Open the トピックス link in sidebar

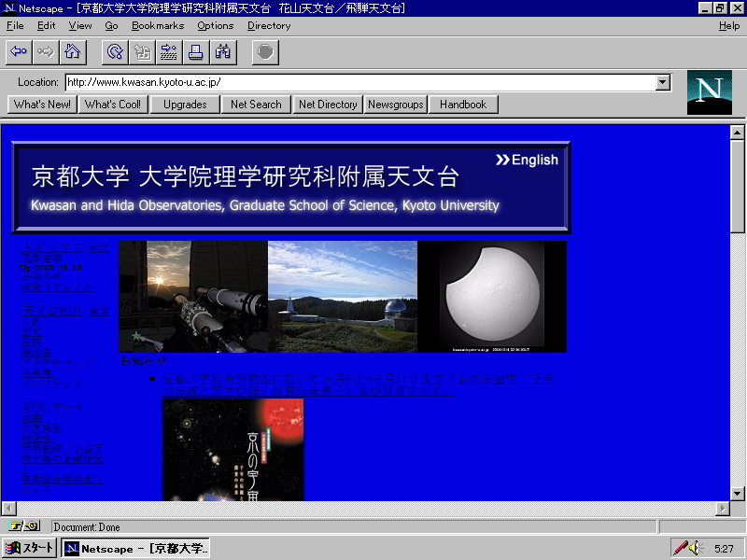click(52, 247)
